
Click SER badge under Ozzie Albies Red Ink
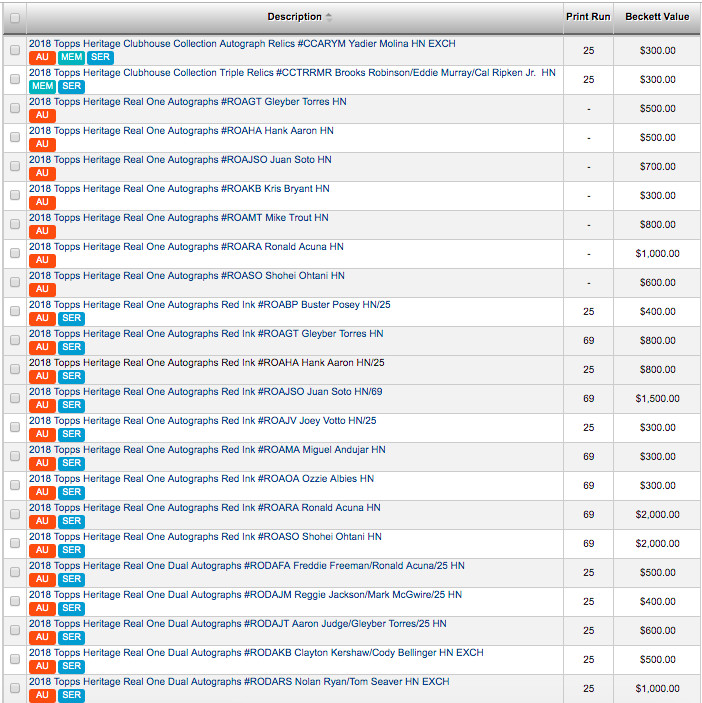coord(71,492)
